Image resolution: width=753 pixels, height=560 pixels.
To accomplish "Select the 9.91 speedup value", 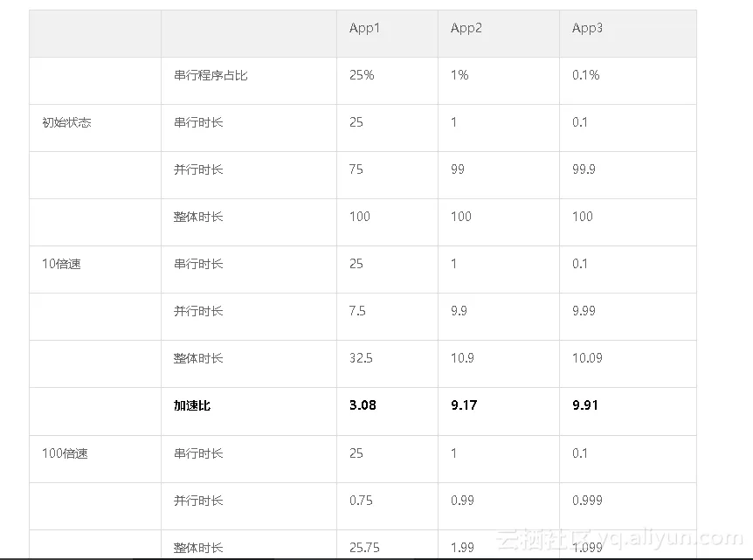I will (x=585, y=405).
